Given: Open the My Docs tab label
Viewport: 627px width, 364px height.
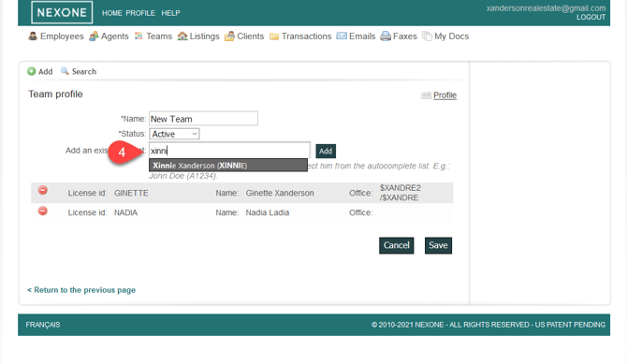Looking at the screenshot, I should click(451, 36).
